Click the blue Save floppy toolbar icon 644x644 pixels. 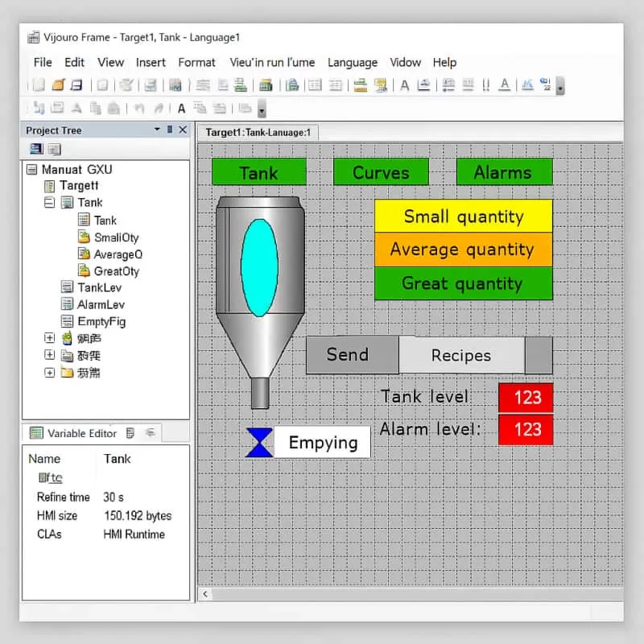(76, 85)
